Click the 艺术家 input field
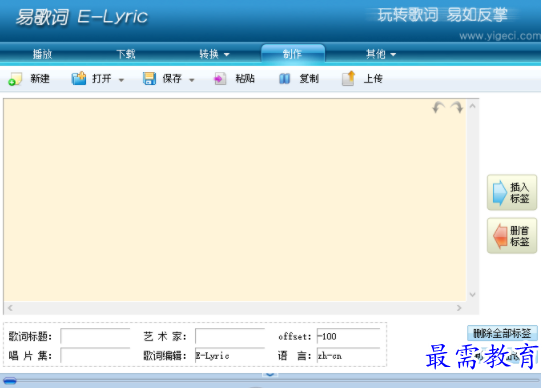This screenshot has height=388, width=547. coord(230,336)
